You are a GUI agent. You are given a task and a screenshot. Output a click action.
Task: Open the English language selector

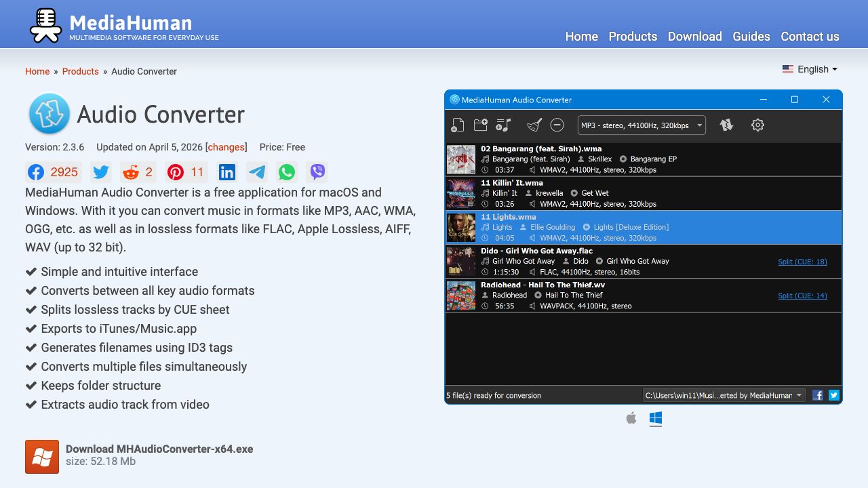[x=810, y=69]
